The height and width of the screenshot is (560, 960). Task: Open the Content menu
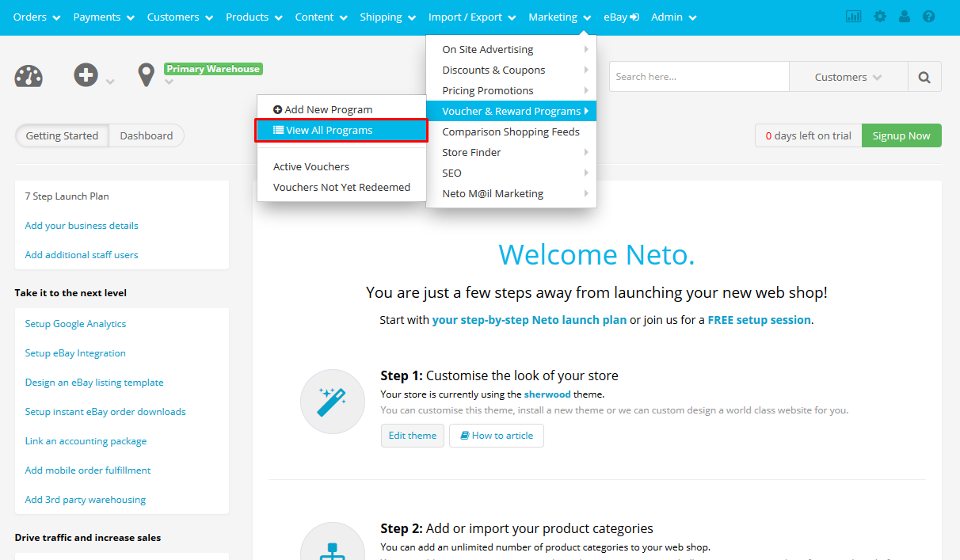pos(322,17)
